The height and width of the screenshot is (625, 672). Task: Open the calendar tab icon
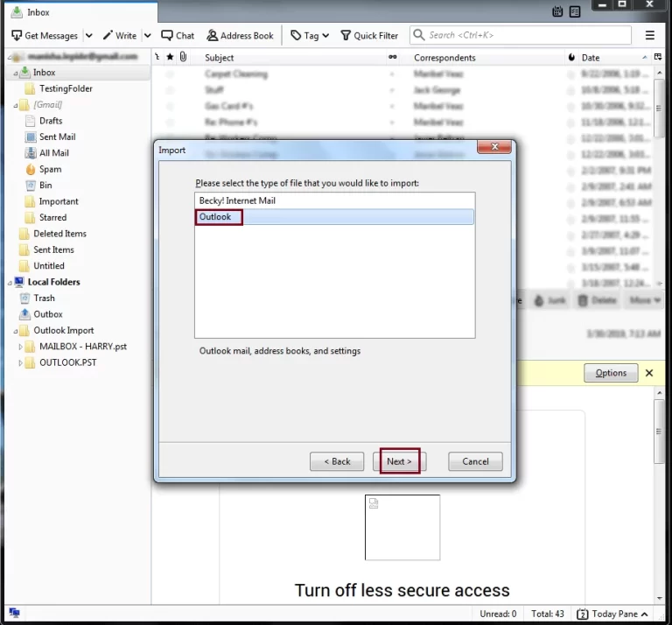click(x=557, y=11)
